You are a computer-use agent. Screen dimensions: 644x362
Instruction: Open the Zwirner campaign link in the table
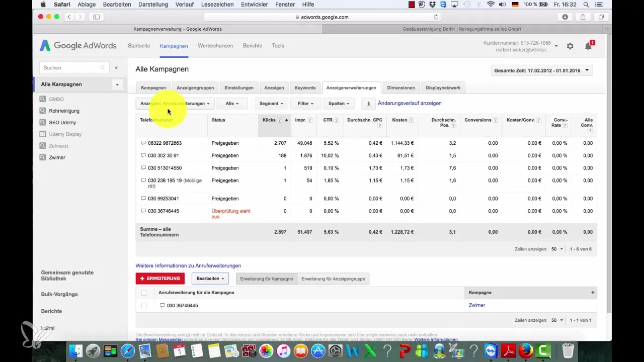point(477,305)
